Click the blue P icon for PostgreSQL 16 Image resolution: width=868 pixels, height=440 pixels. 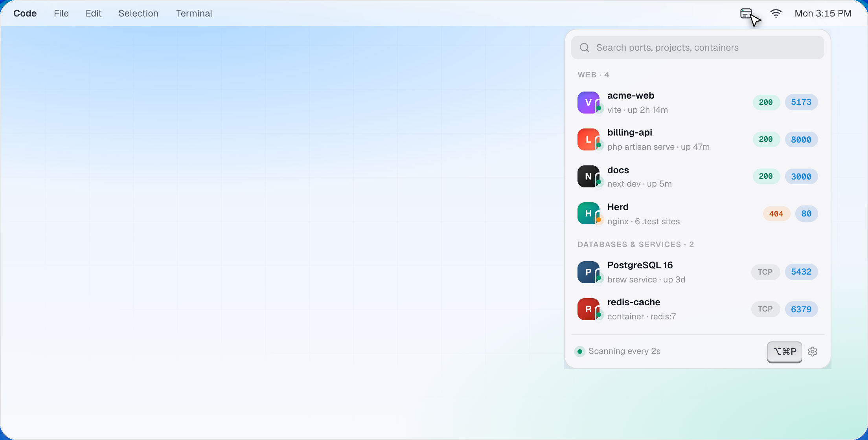(588, 272)
